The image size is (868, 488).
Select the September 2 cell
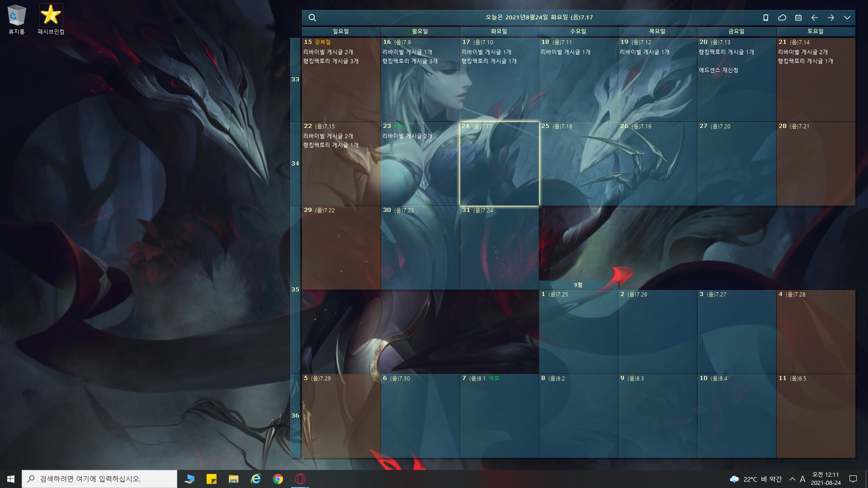(657, 332)
